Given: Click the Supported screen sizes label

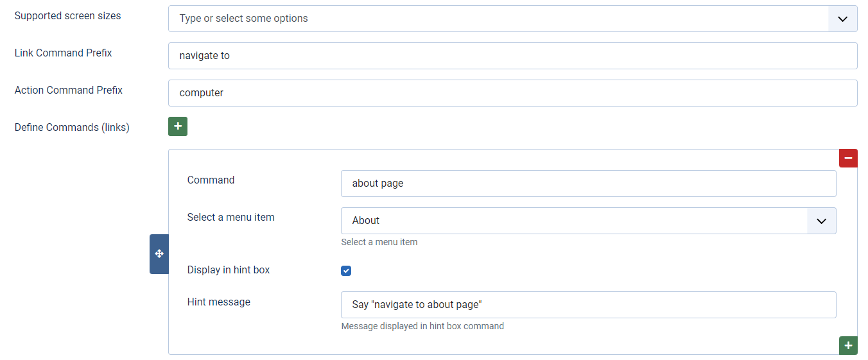Looking at the screenshot, I should (67, 15).
